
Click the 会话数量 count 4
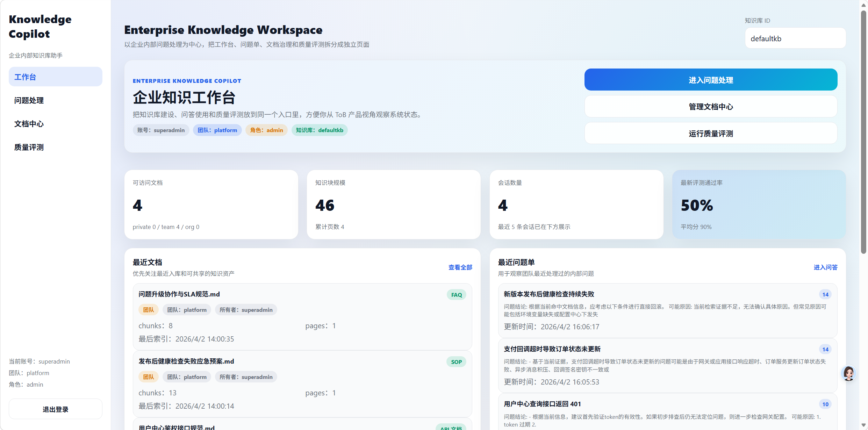click(x=503, y=205)
